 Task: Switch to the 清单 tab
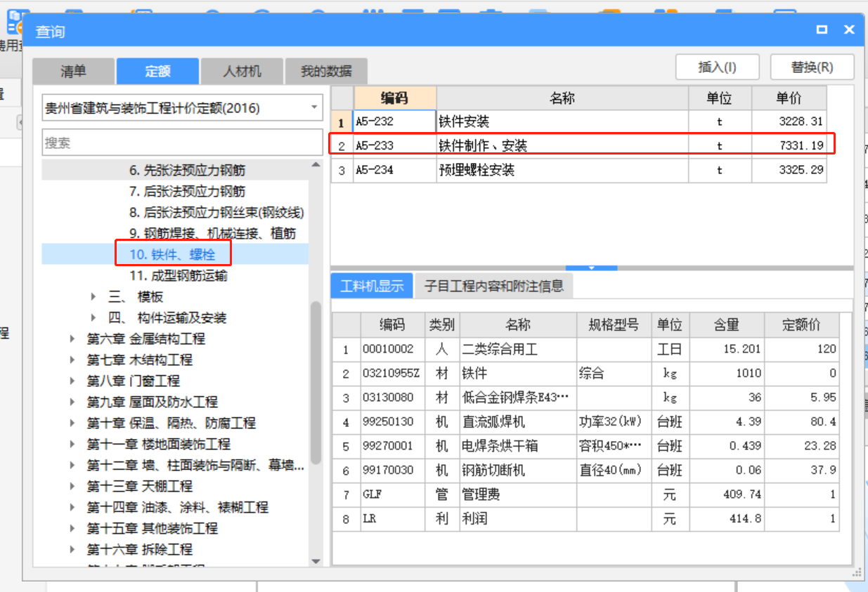[73, 71]
